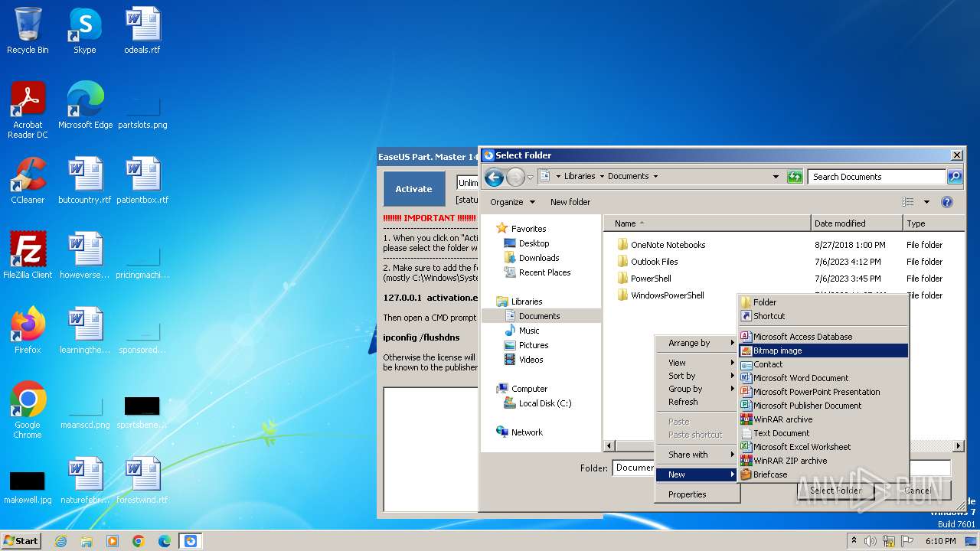Choose Properties from the context menu
Viewport: 980px width, 551px height.
click(x=697, y=494)
